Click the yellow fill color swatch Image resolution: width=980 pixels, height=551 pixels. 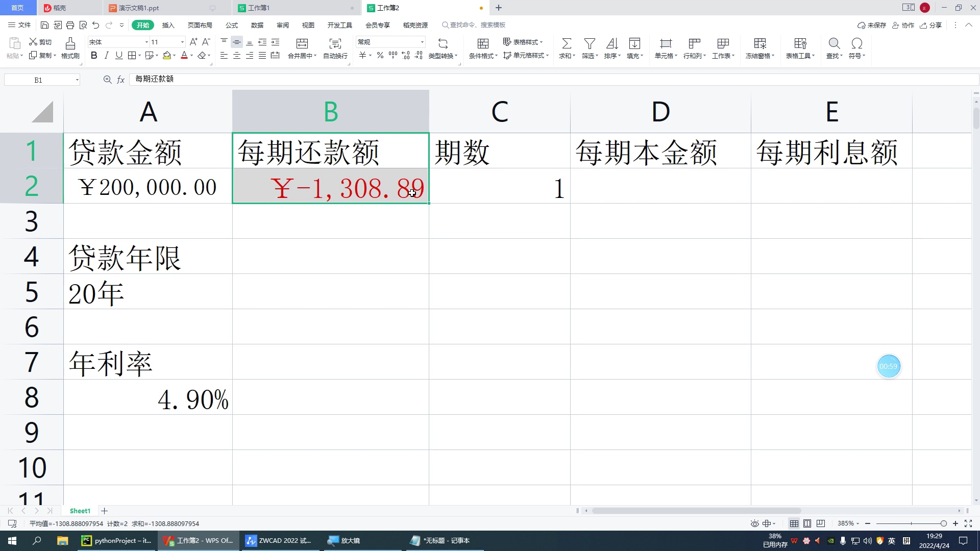pyautogui.click(x=167, y=56)
